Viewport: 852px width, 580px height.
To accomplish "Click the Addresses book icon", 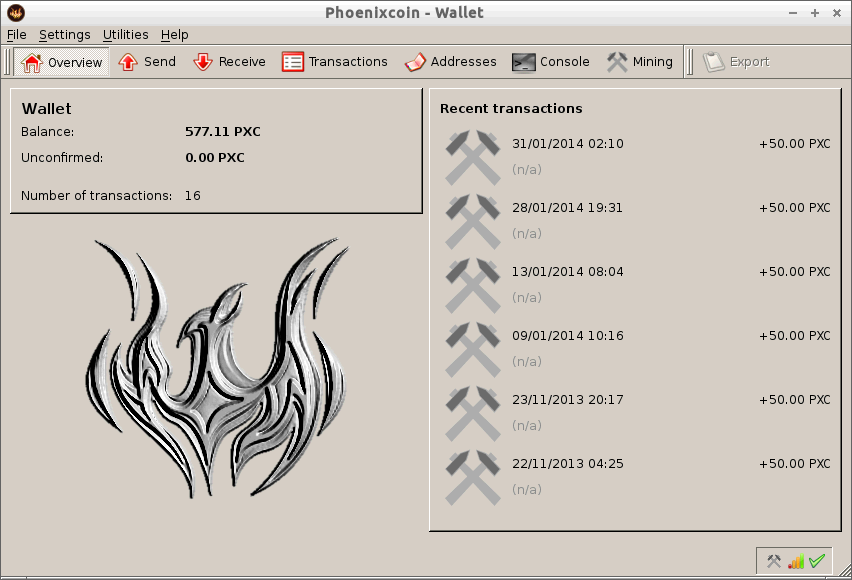I will click(x=415, y=62).
